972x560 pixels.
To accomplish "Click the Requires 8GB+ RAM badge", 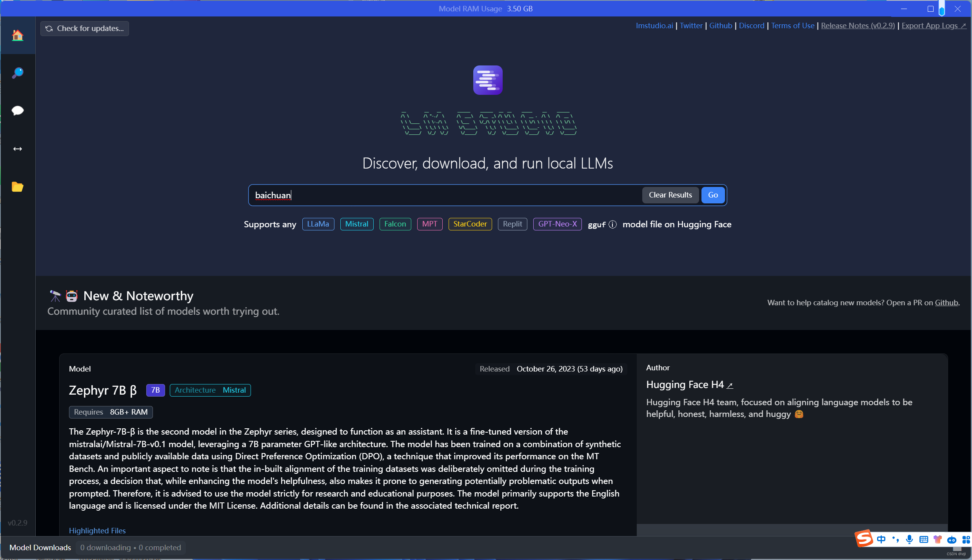I will point(111,412).
